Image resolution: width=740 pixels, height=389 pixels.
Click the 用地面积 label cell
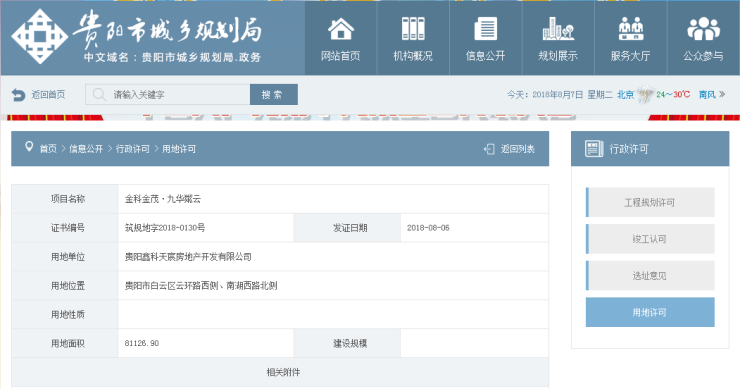pos(65,343)
